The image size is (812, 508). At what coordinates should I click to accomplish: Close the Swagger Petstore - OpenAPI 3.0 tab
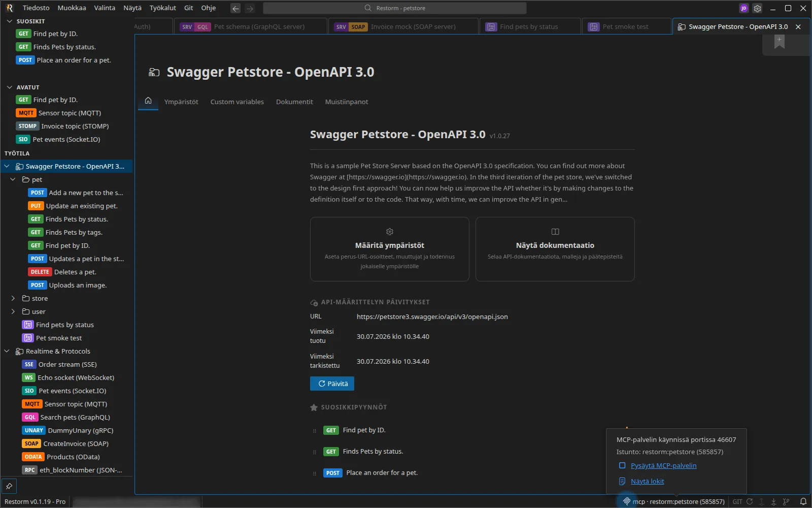coord(798,27)
